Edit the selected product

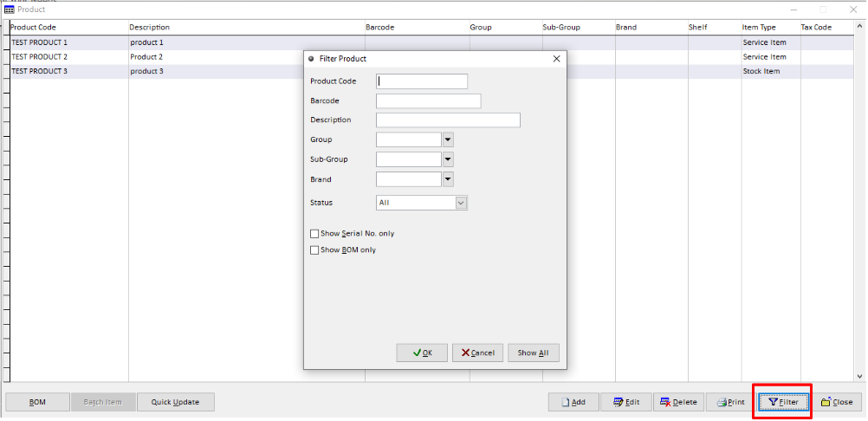pos(626,402)
